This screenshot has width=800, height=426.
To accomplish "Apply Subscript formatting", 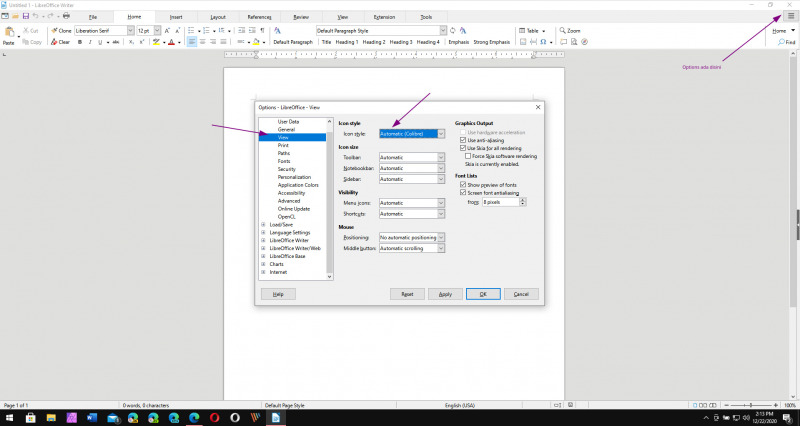I will 131,42.
